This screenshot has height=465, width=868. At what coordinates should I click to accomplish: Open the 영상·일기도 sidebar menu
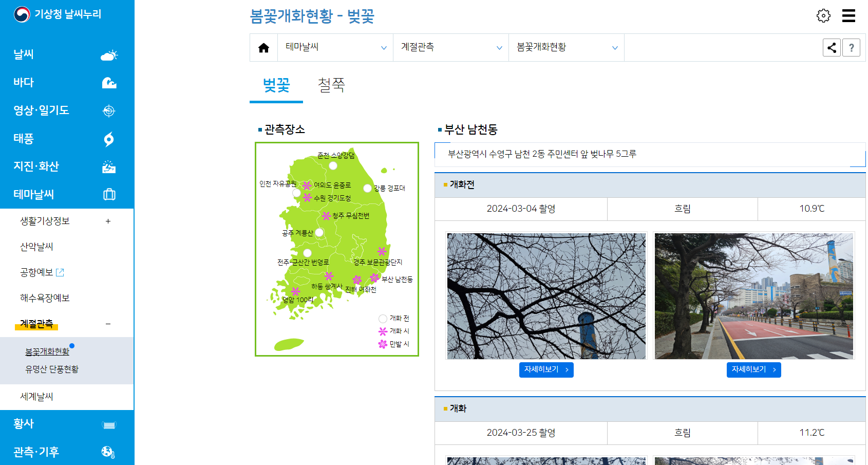[x=67, y=110]
